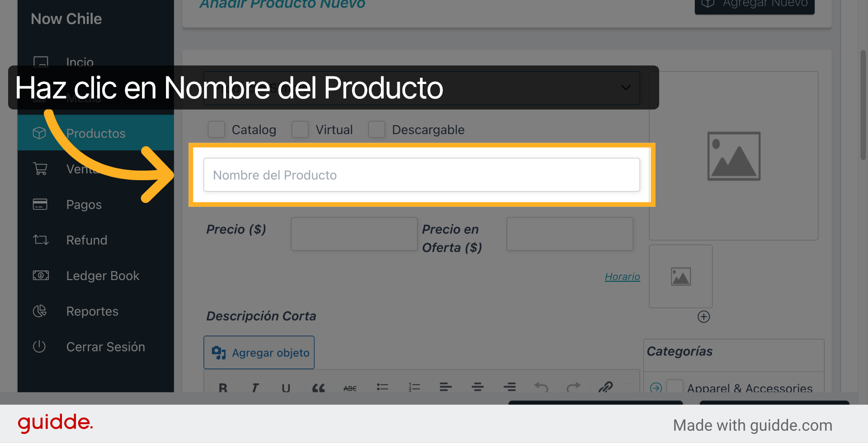Click the Precio en Oferta input box
Screen dimensions: 868x443
click(570, 234)
